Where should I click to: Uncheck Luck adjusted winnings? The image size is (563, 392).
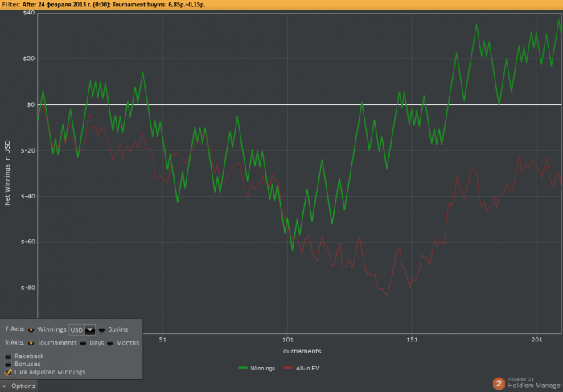(x=8, y=372)
